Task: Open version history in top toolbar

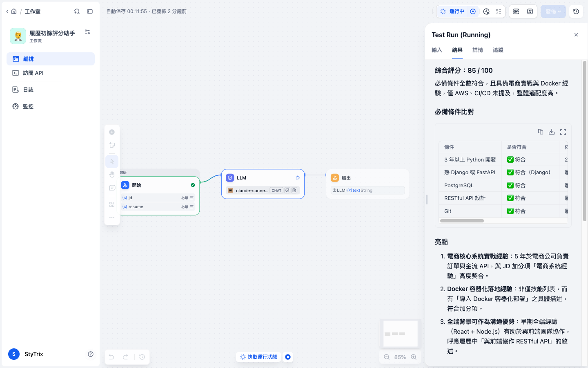Action: [x=576, y=11]
